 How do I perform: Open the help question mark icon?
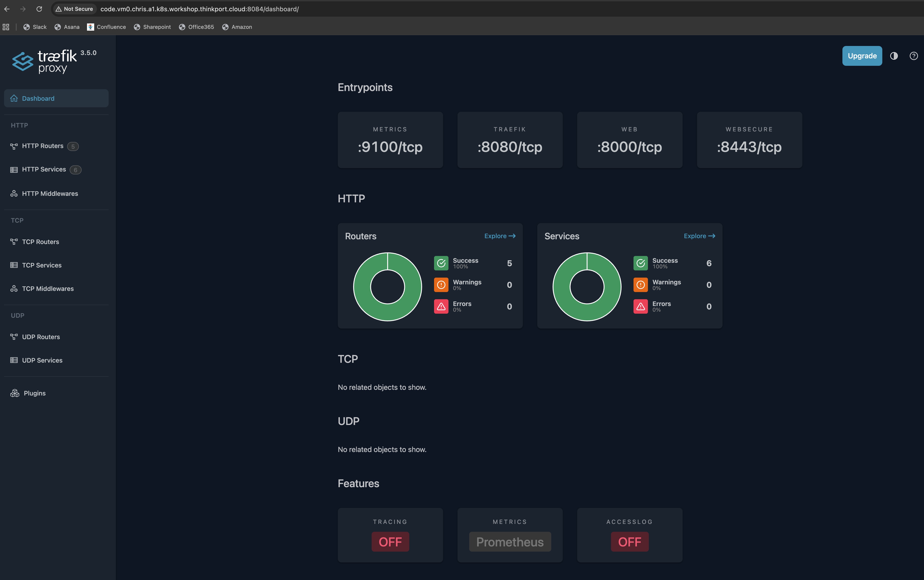point(914,56)
